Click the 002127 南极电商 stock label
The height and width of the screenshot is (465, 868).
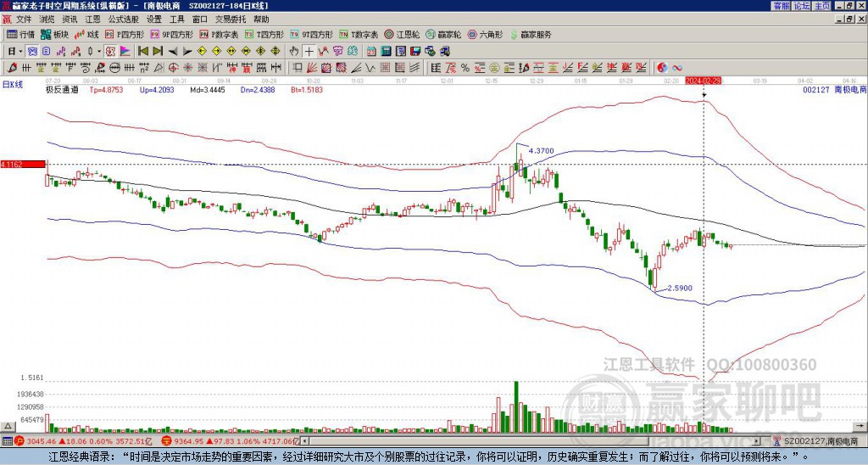coord(834,89)
